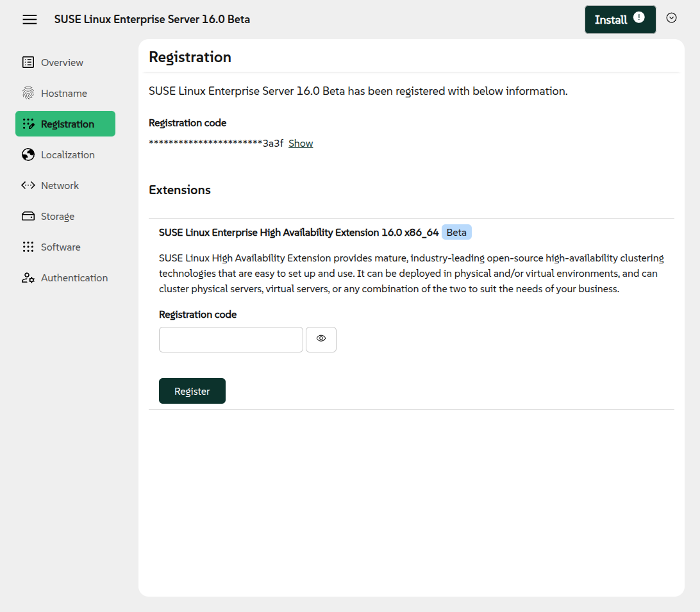700x612 pixels.
Task: Click the masked code ending 3a3f
Action: (x=216, y=144)
